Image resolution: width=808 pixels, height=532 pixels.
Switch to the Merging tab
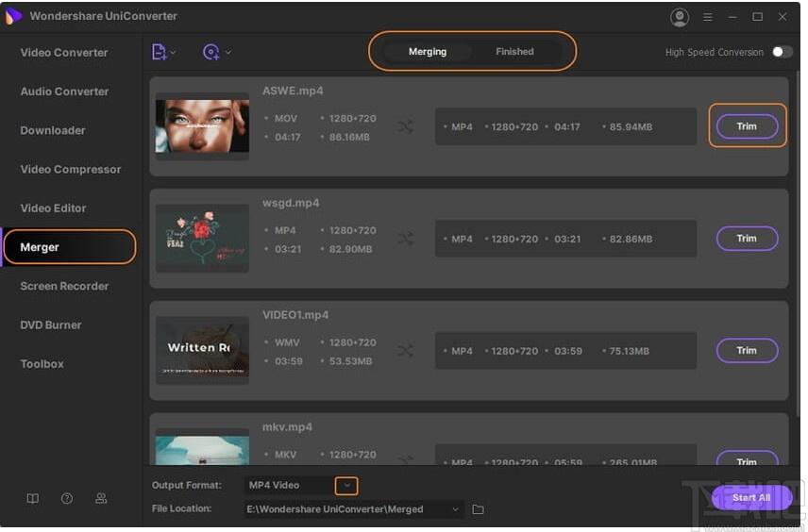(x=428, y=52)
